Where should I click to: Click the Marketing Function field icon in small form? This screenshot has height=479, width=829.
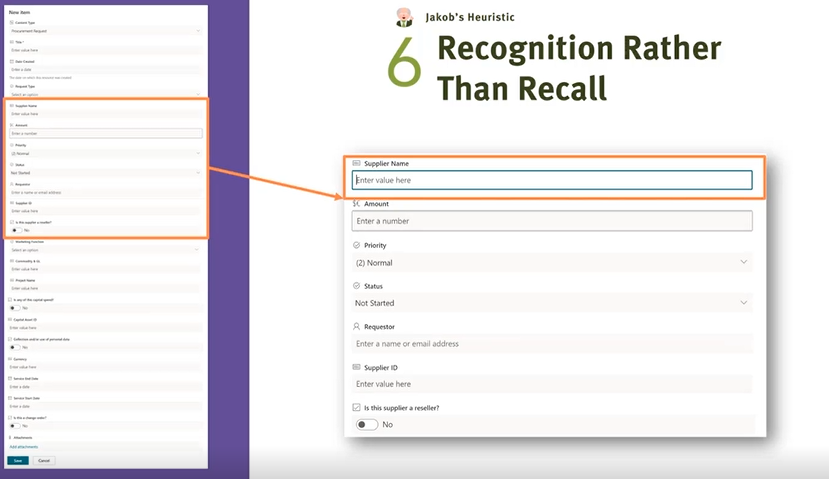tap(12, 242)
